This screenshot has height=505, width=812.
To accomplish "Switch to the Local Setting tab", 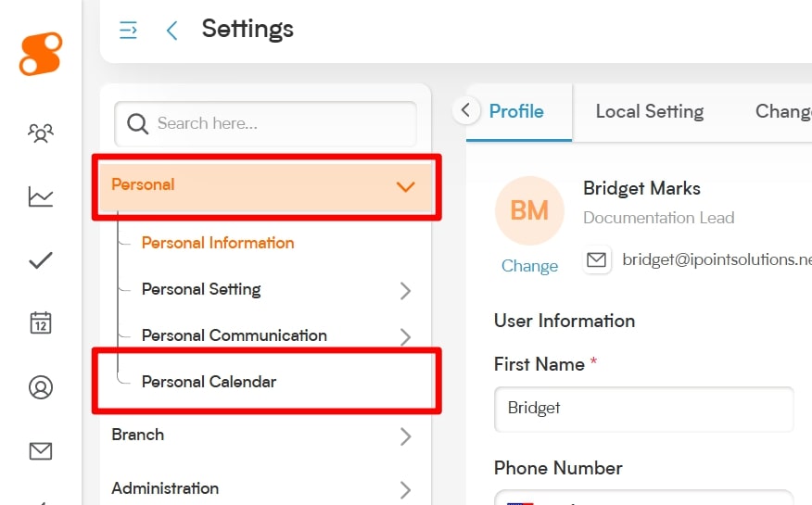I will [x=649, y=112].
